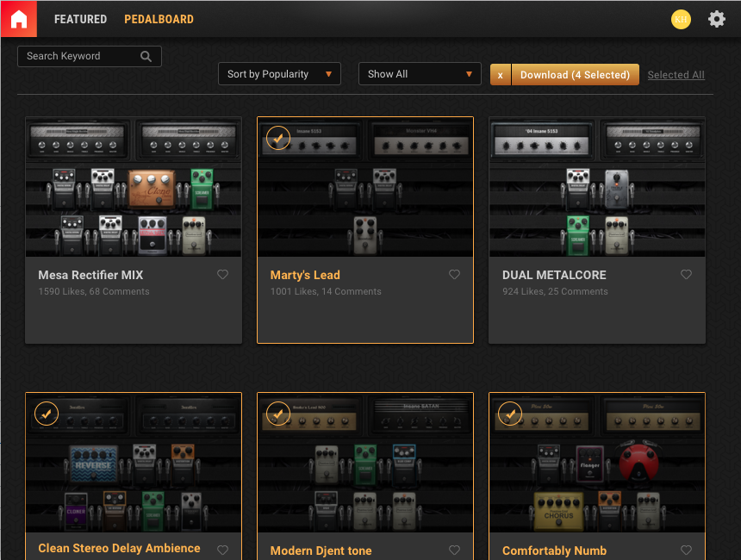This screenshot has height=560, width=741.
Task: Click the purple CLONER pedal in Clean Stereo Delay
Action: (76, 511)
